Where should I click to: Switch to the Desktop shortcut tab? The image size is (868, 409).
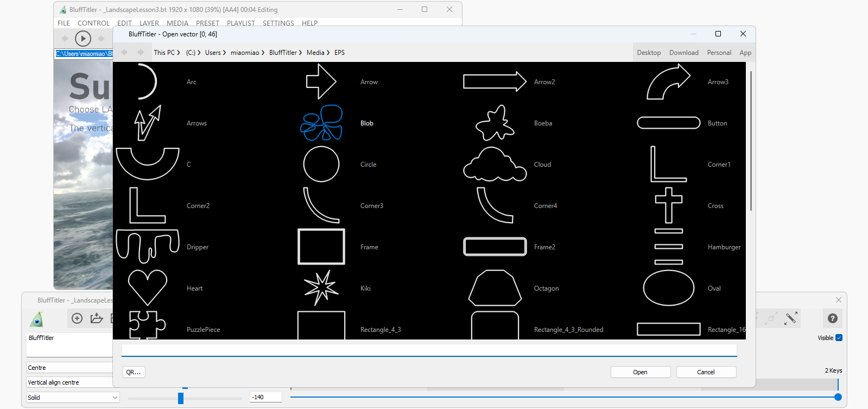[649, 53]
